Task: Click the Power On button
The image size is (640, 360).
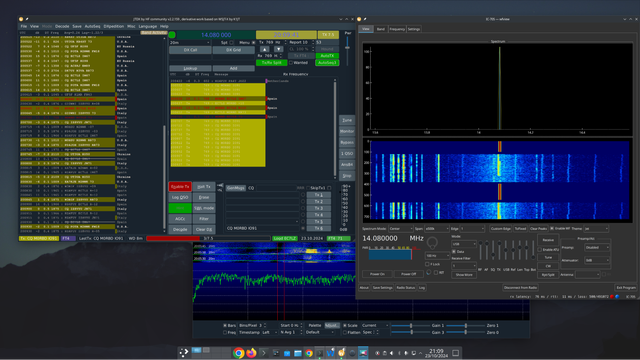Action: [377, 274]
